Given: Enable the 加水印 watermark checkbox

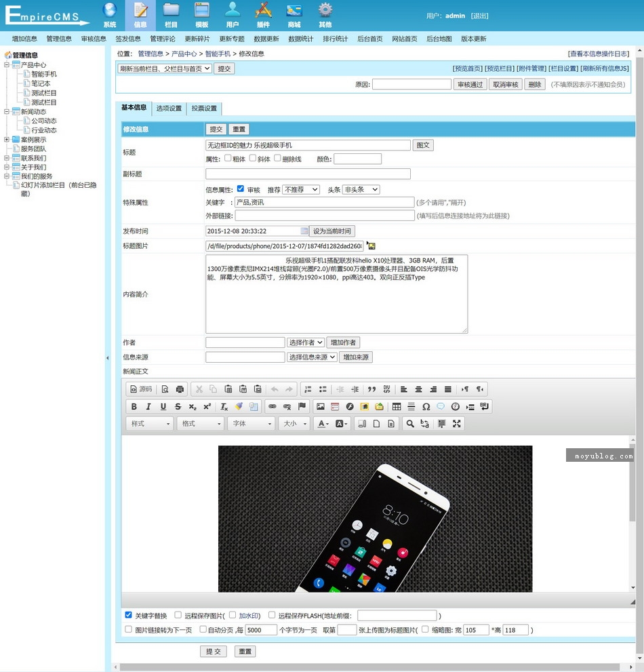Looking at the screenshot, I should [233, 615].
